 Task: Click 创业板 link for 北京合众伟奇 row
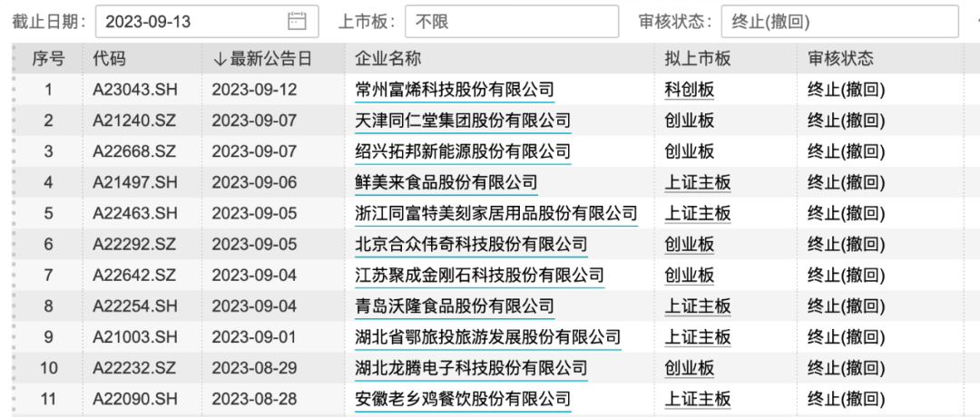coord(690,245)
